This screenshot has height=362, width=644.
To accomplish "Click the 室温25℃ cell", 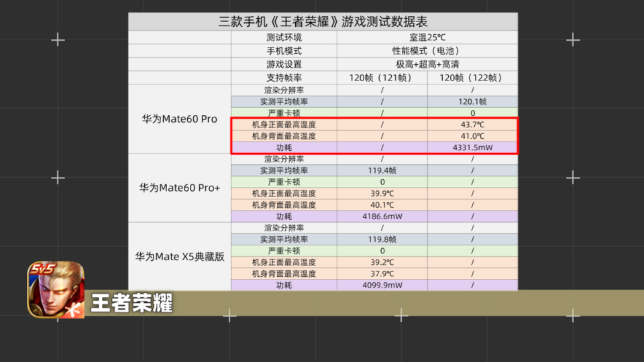I will 427,38.
